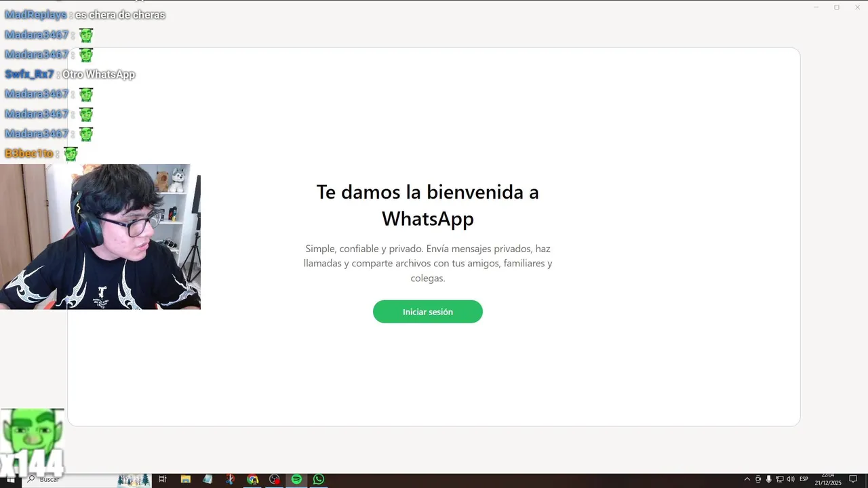Screen dimensions: 868x488
Task: Show hidden system tray icons
Action: click(x=747, y=479)
